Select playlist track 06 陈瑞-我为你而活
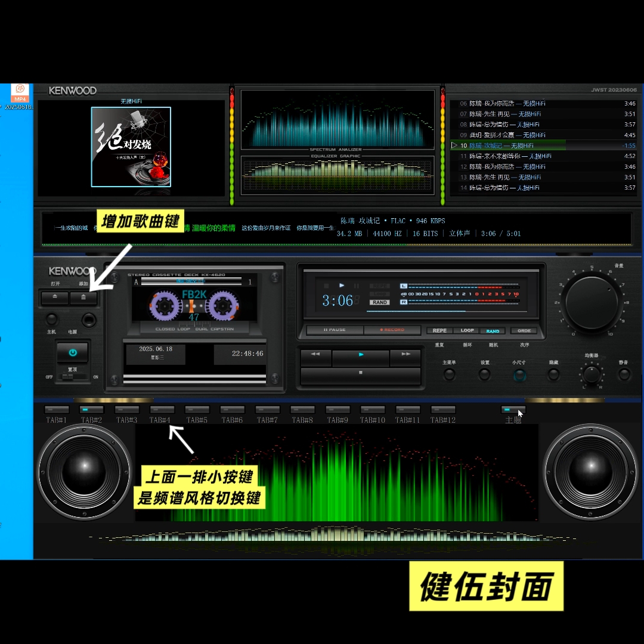 [x=543, y=104]
